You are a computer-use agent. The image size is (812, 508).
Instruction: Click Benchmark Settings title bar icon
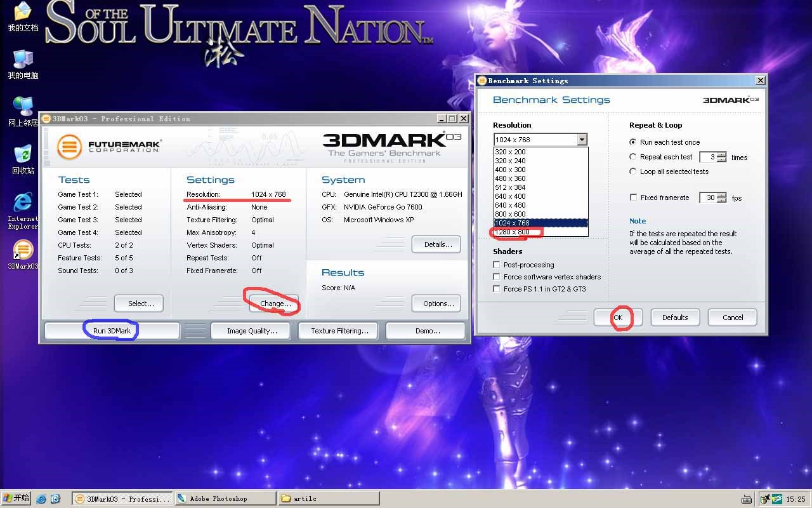(x=482, y=81)
